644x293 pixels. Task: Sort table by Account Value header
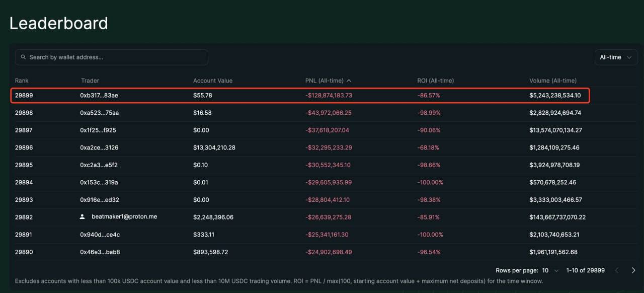(x=212, y=81)
